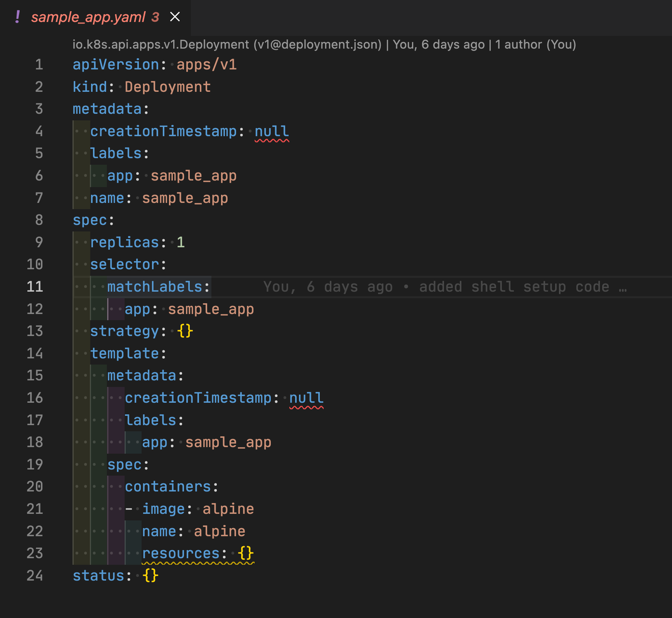Click the underlined null on line 4

click(272, 131)
